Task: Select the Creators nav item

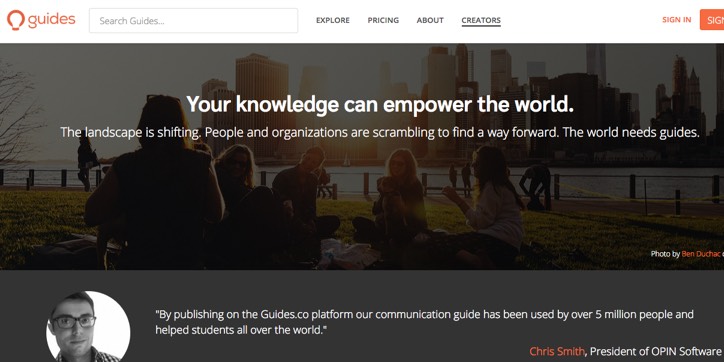Action: 481,21
